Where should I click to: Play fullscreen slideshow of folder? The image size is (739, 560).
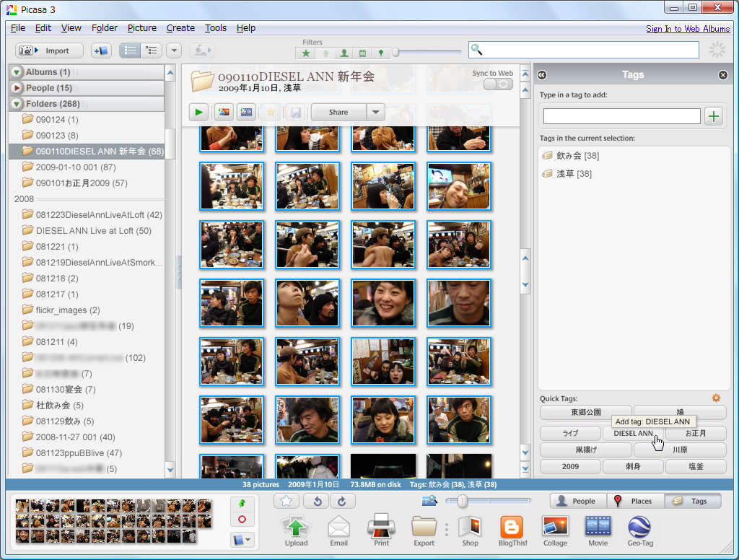198,112
